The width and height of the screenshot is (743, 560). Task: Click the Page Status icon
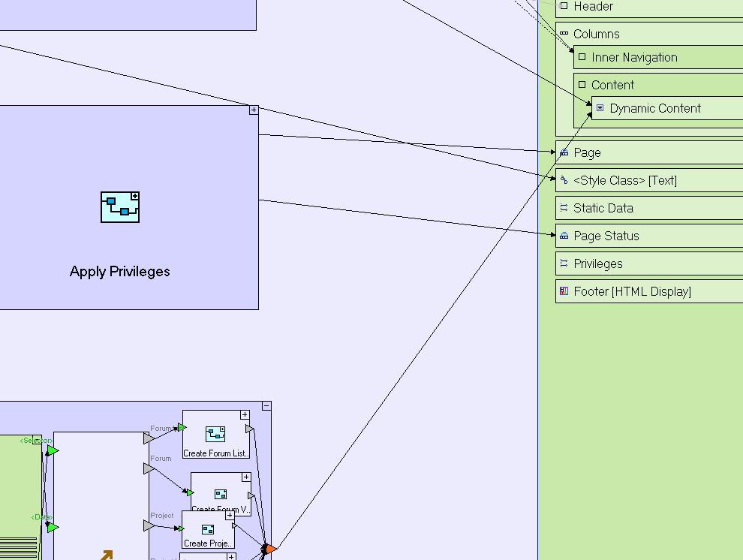[x=564, y=236]
